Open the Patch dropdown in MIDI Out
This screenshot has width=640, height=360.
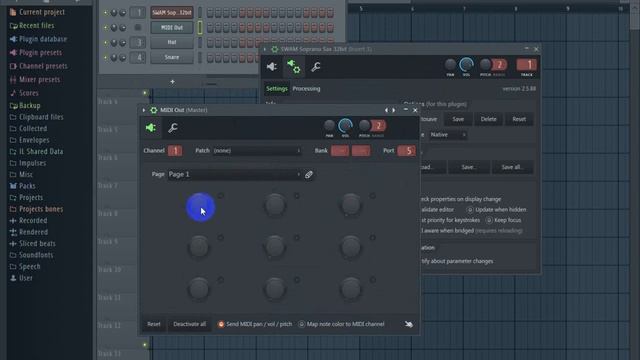[257, 151]
